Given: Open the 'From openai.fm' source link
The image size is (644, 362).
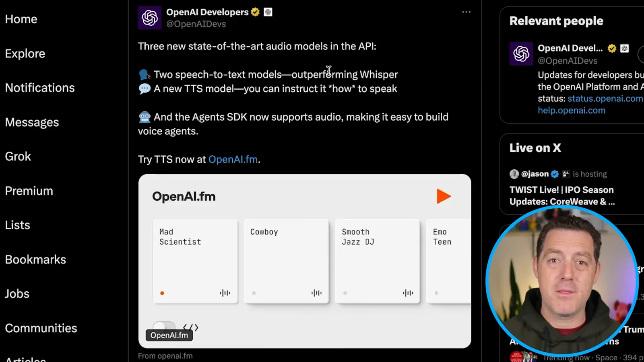Looking at the screenshot, I should pos(165,356).
